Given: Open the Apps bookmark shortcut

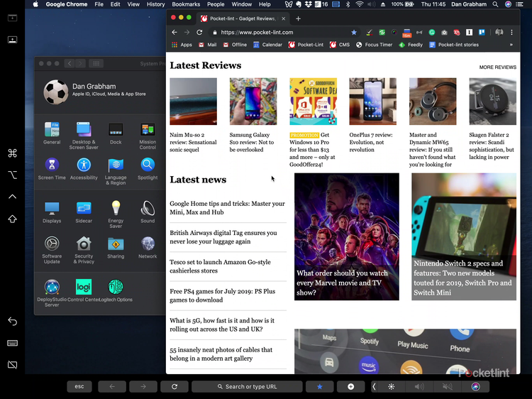Looking at the screenshot, I should click(182, 45).
